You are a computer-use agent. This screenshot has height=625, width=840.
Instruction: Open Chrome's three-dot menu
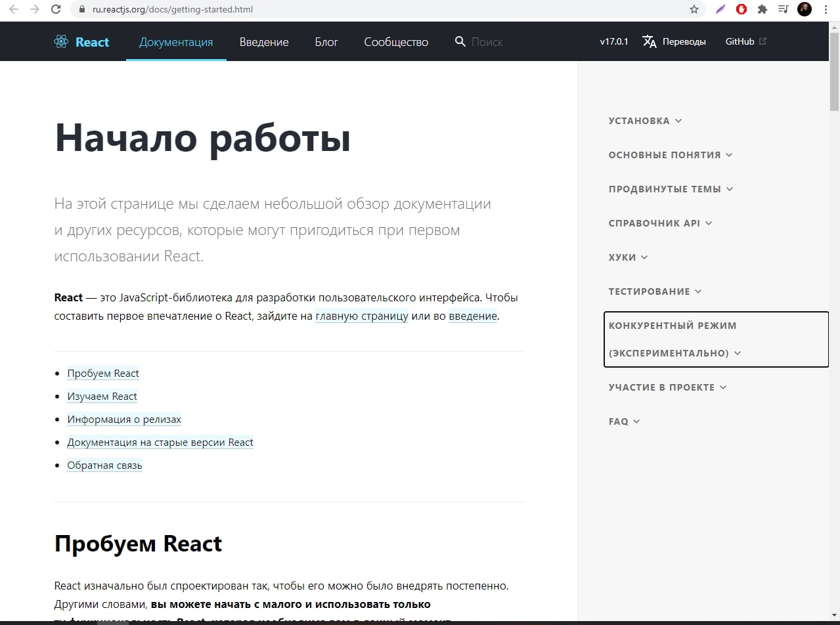826,9
